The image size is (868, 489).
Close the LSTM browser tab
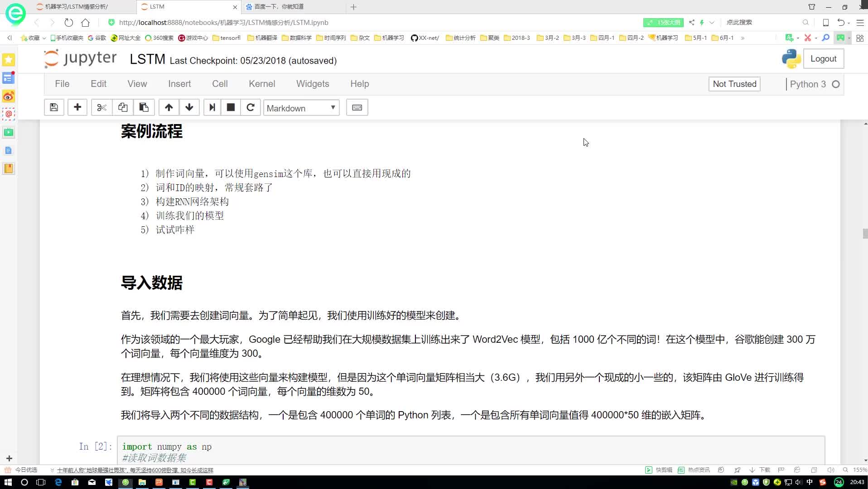point(235,7)
